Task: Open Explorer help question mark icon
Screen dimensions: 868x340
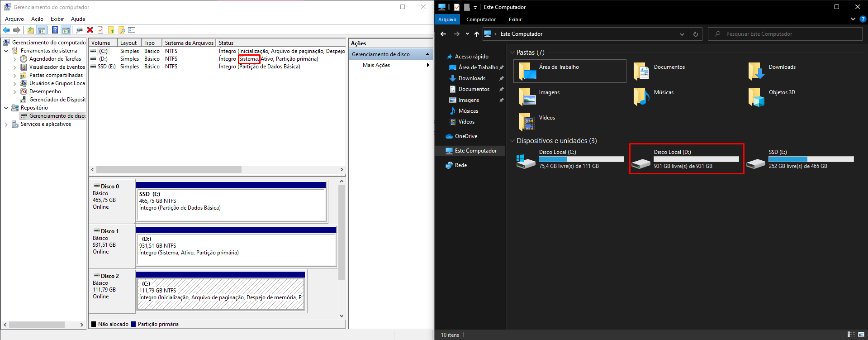Action: 863,19
